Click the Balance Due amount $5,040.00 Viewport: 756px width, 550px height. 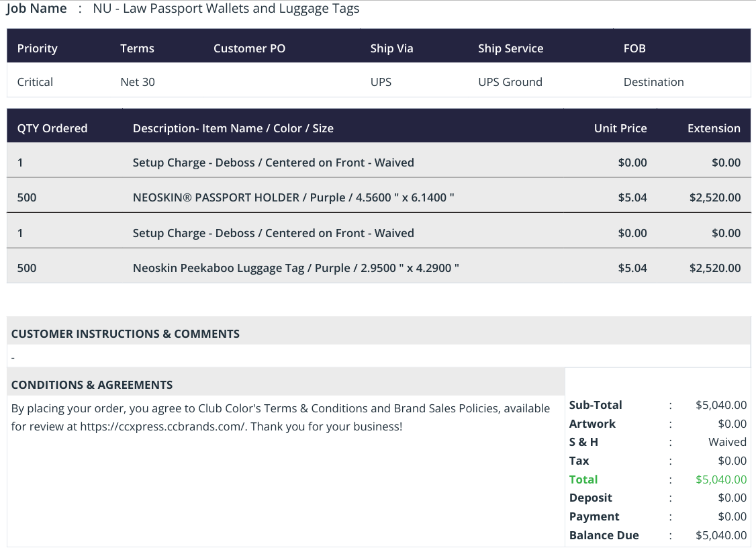pyautogui.click(x=721, y=535)
